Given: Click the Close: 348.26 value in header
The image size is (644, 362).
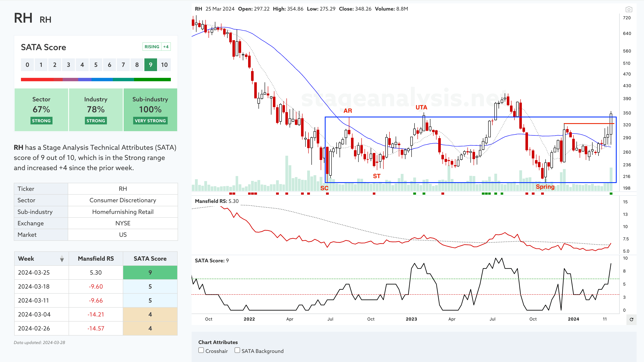Looking at the screenshot, I should click(x=355, y=9).
